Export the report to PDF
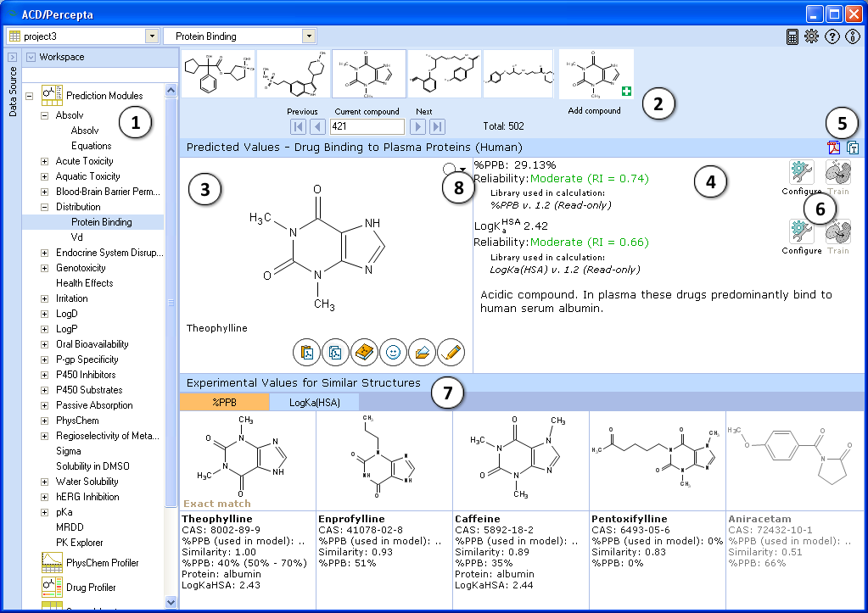Viewport: 868px width, 613px height. 834,148
